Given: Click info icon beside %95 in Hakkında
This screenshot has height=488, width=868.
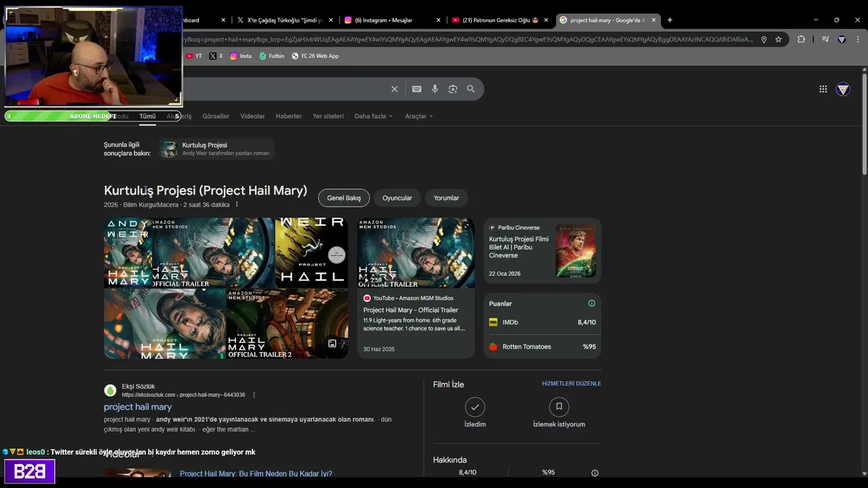Looking at the screenshot, I should [x=595, y=473].
